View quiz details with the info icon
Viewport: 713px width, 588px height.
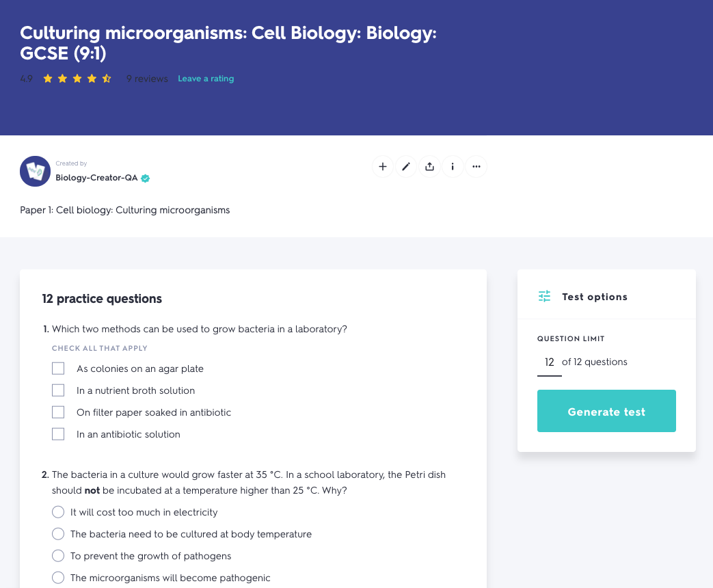coord(453,166)
